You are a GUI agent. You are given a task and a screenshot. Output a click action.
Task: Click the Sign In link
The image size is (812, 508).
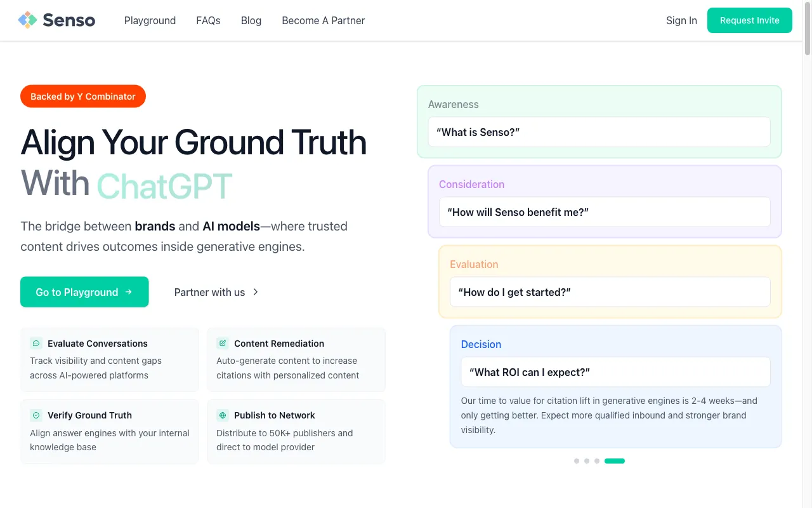click(x=681, y=20)
